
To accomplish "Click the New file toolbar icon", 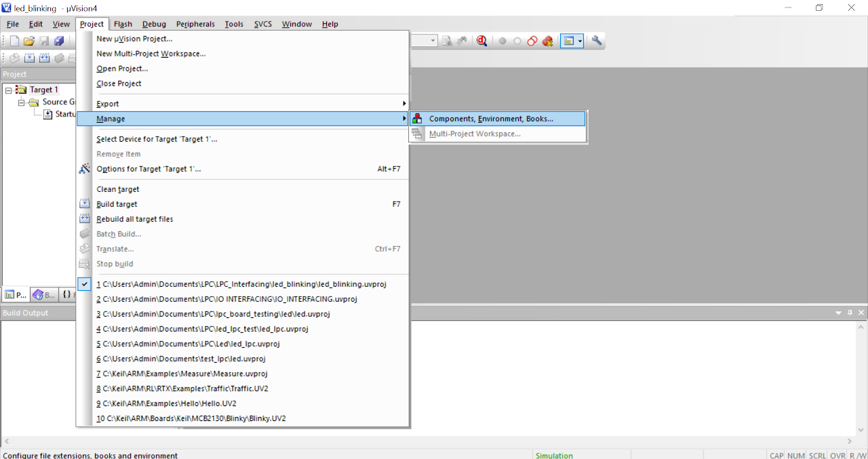I will [14, 41].
